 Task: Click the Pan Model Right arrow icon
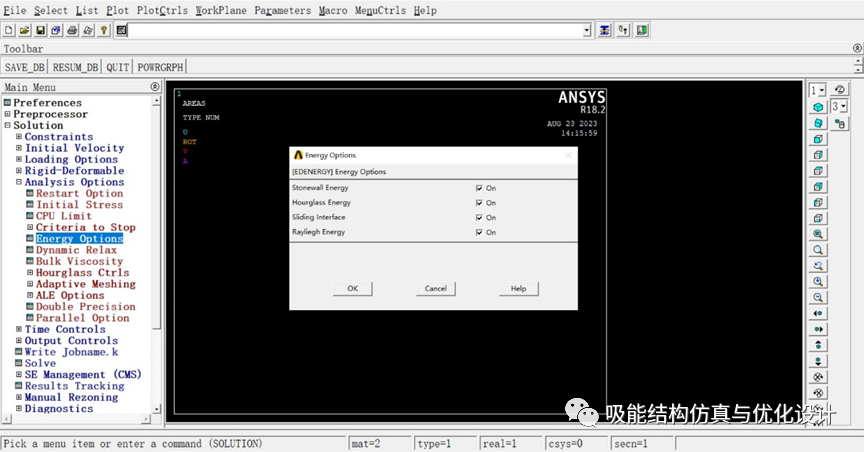(x=818, y=330)
